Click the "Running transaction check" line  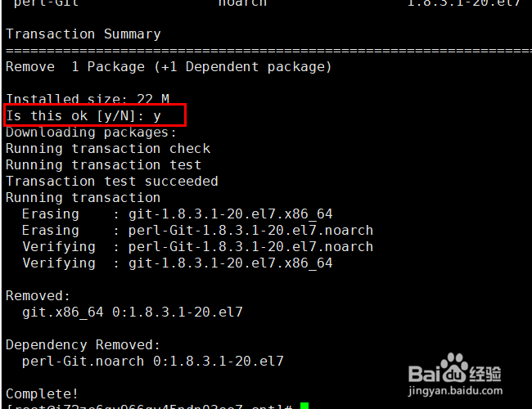pyautogui.click(x=108, y=148)
